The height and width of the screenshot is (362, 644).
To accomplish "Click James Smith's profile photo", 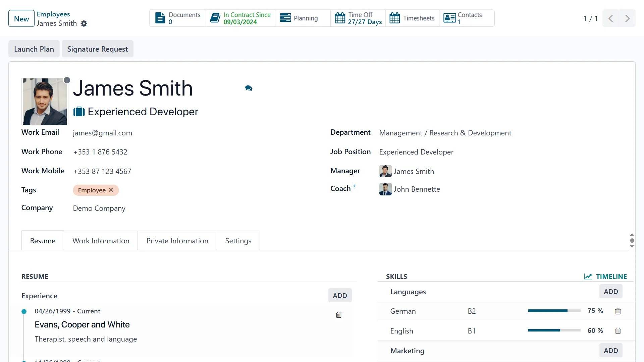I will point(45,102).
